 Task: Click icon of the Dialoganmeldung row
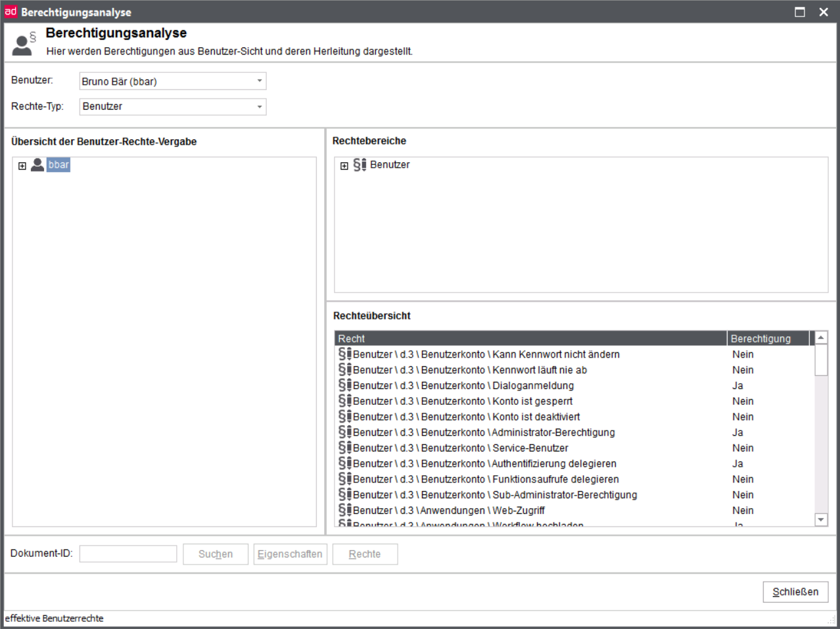(x=345, y=385)
